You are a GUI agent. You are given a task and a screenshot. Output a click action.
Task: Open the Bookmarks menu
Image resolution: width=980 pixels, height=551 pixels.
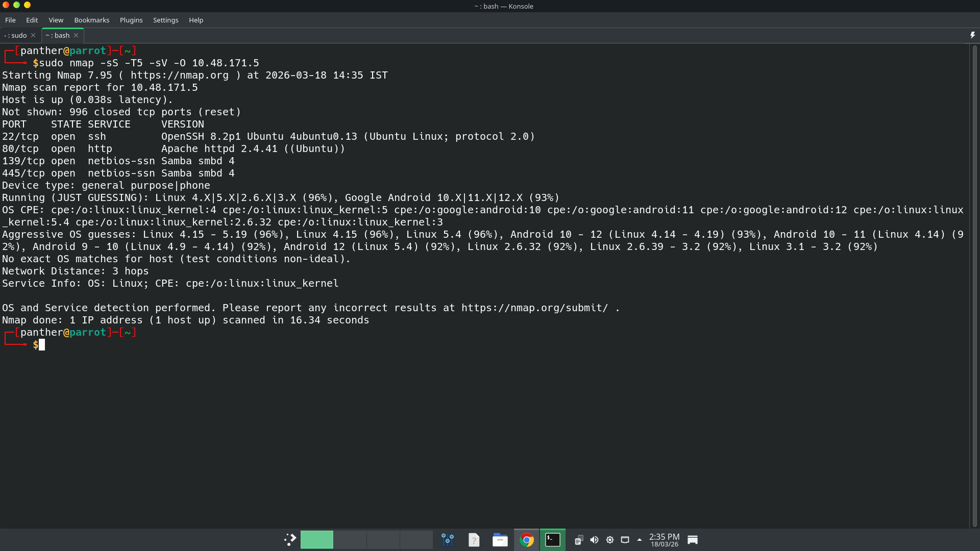[x=91, y=20]
